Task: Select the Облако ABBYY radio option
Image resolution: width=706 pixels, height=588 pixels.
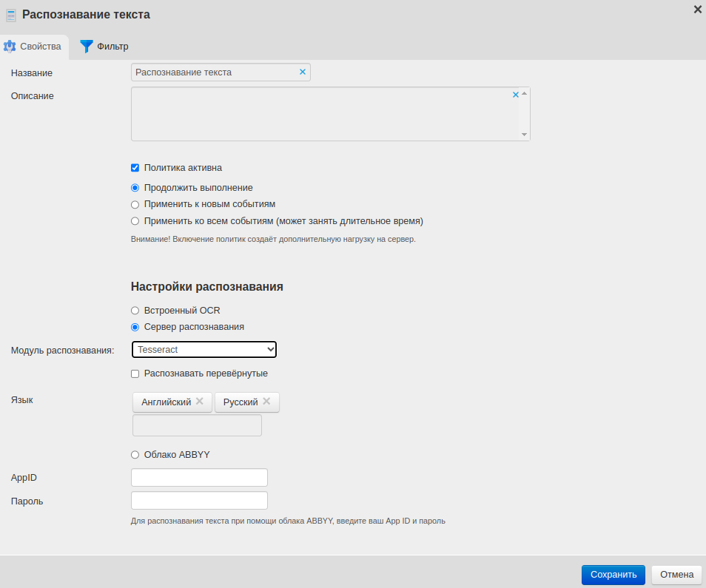Action: point(135,455)
